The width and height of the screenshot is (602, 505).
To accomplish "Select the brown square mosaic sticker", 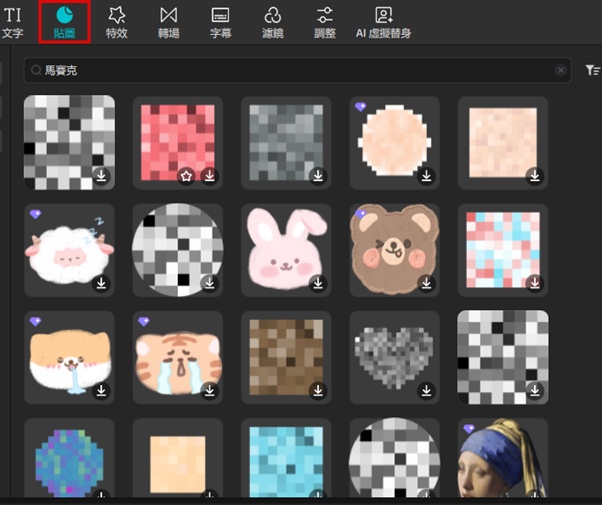I will click(286, 355).
